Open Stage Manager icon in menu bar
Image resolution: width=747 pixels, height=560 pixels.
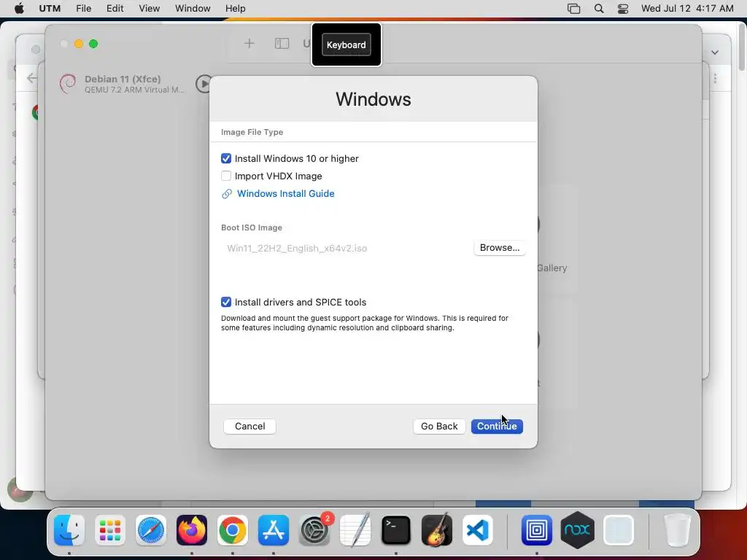coord(573,9)
